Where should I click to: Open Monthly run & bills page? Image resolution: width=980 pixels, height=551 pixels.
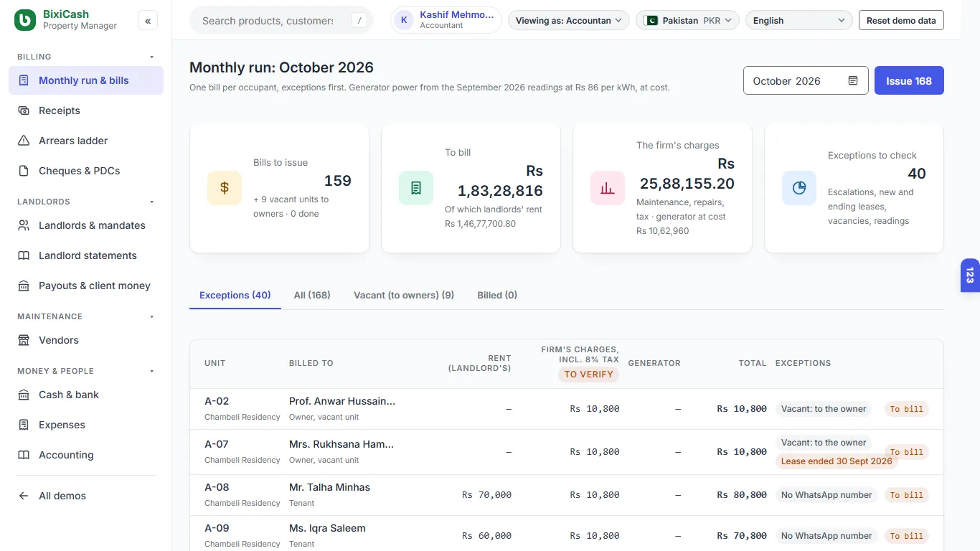[86, 80]
